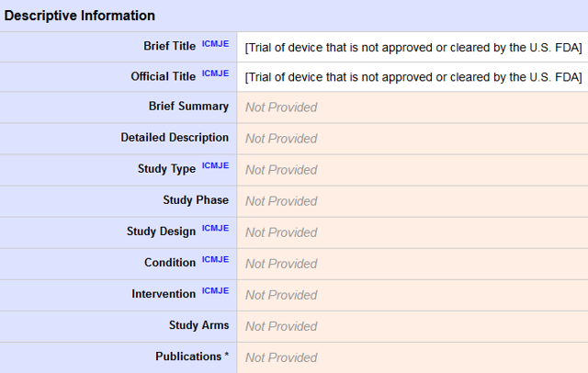Select the Official Title value text
The width and height of the screenshot is (588, 373).
coord(413,77)
